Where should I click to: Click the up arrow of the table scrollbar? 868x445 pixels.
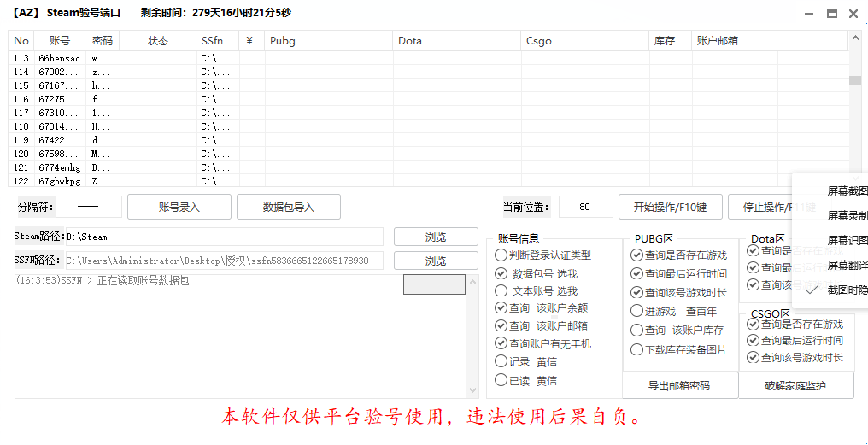(x=855, y=37)
